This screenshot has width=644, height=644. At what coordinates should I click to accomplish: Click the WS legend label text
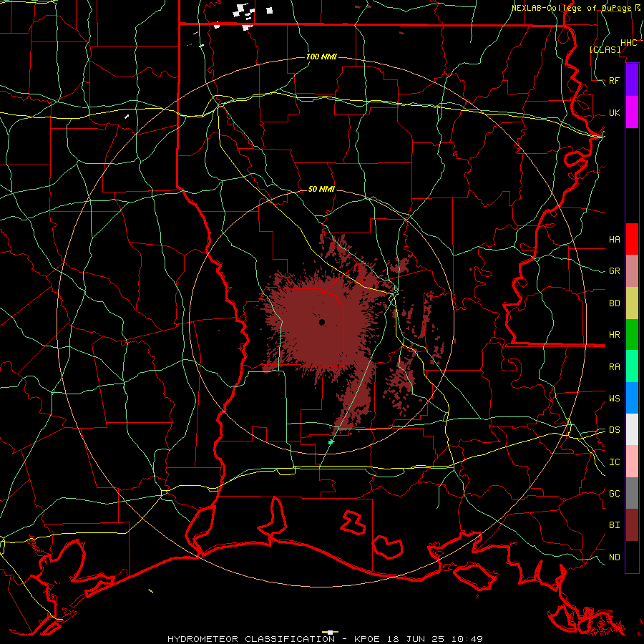614,398
